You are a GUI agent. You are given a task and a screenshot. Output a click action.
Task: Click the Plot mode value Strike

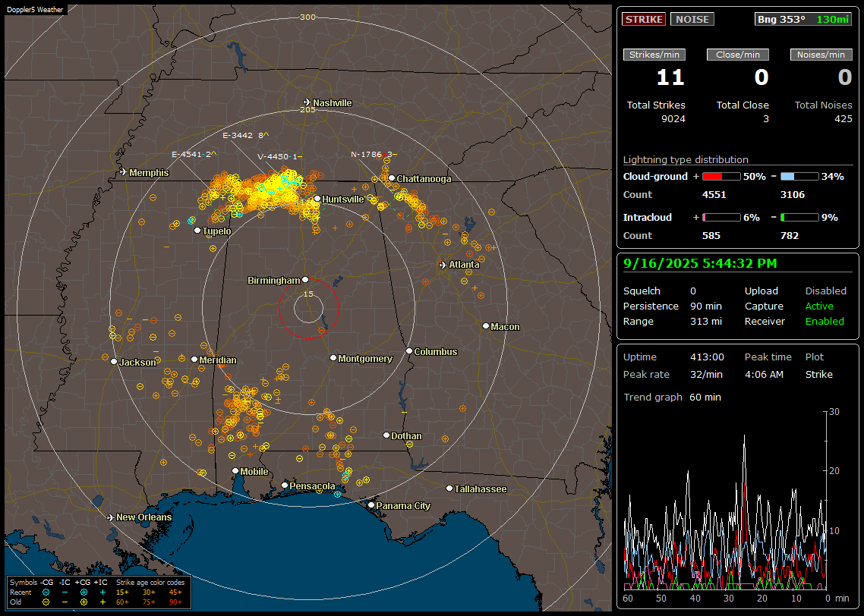point(818,374)
